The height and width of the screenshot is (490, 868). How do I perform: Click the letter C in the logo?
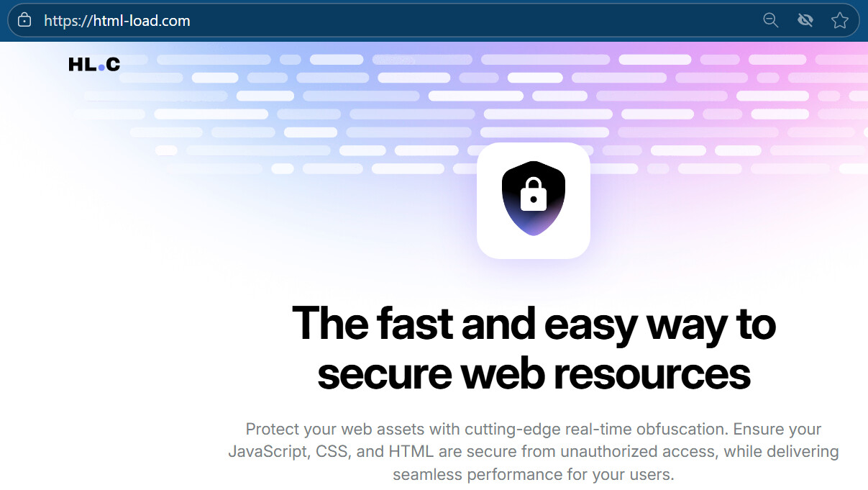point(113,65)
